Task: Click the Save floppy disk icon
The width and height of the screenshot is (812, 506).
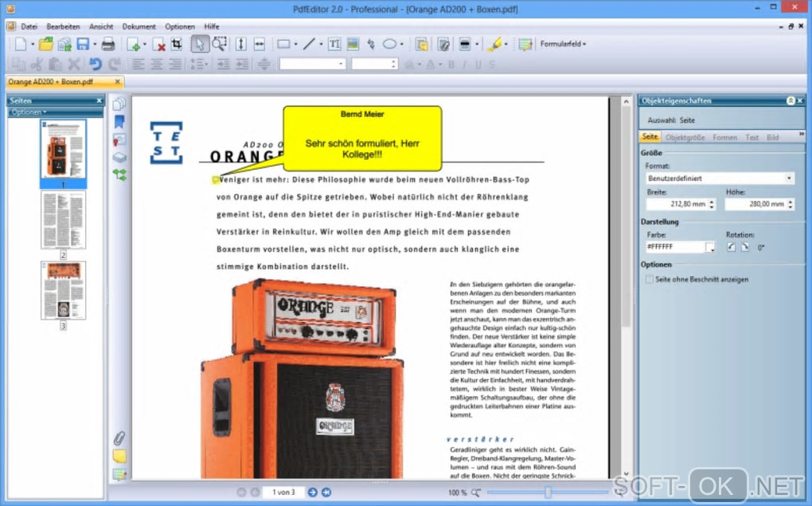Action: (83, 44)
